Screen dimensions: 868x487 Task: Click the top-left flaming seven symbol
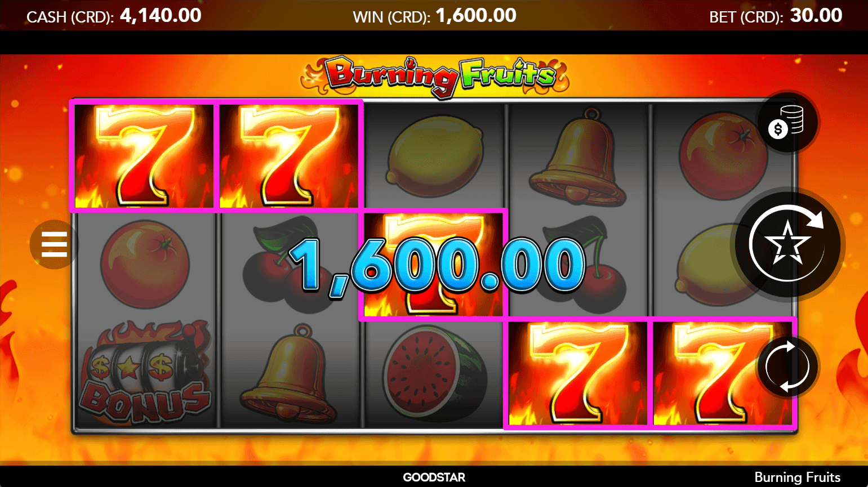click(x=144, y=156)
